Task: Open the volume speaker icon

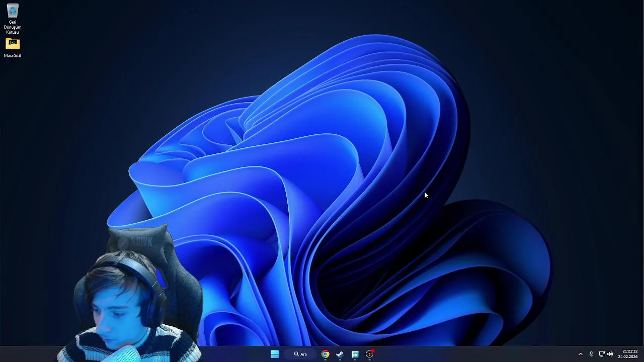Action: [610, 354]
